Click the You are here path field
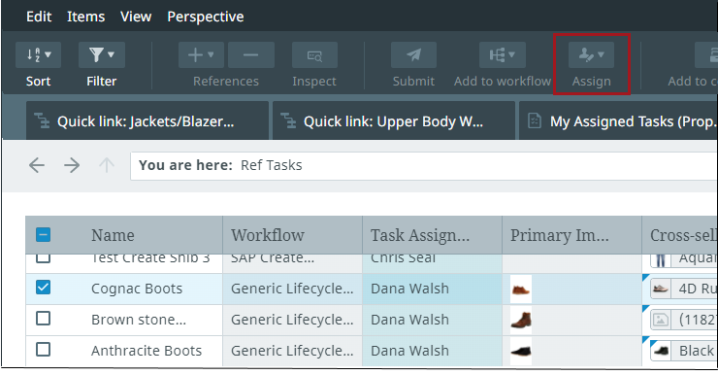 [x=424, y=166]
